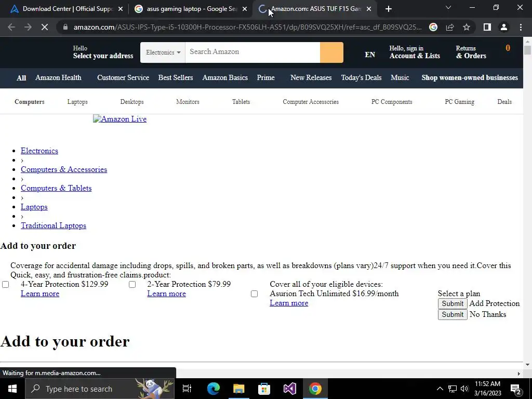Image resolution: width=532 pixels, height=399 pixels.
Task: Open All departments menu
Action: [x=21, y=78]
